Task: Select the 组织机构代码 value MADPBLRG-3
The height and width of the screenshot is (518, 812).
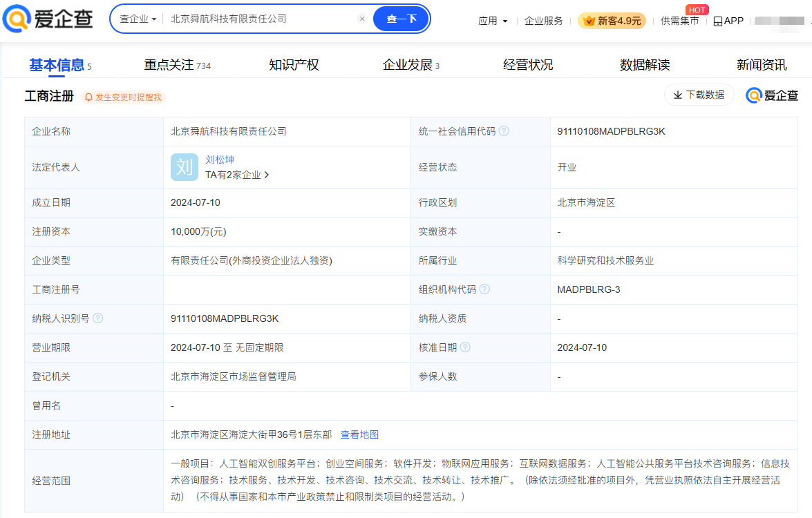Action: pos(588,289)
